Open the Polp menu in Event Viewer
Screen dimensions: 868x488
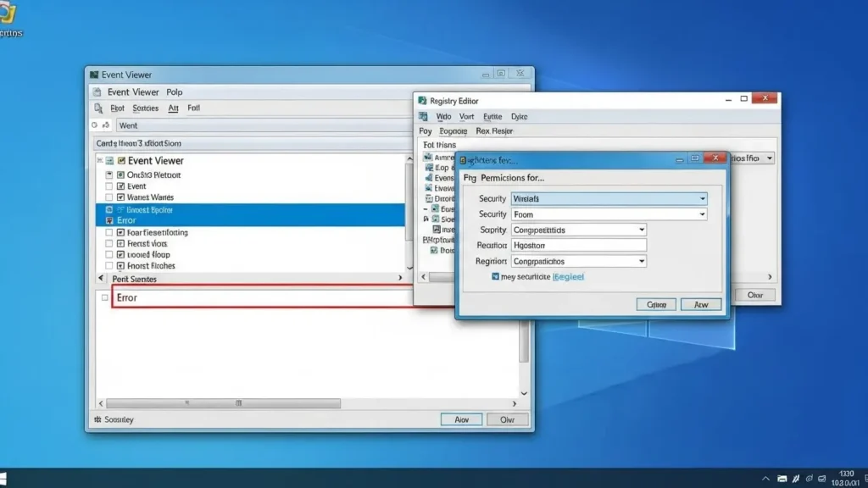coord(174,91)
